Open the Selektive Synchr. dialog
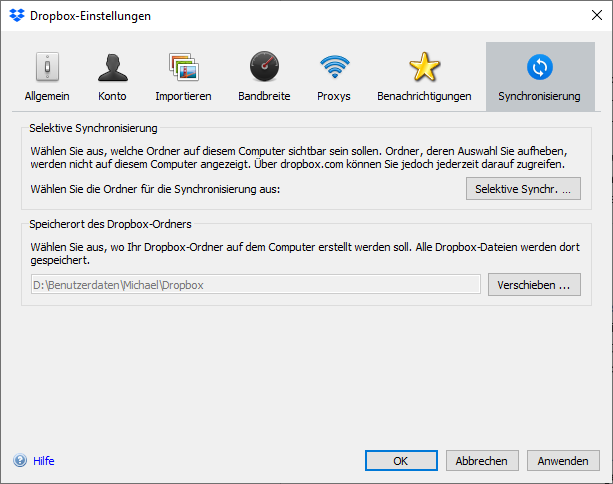 523,189
